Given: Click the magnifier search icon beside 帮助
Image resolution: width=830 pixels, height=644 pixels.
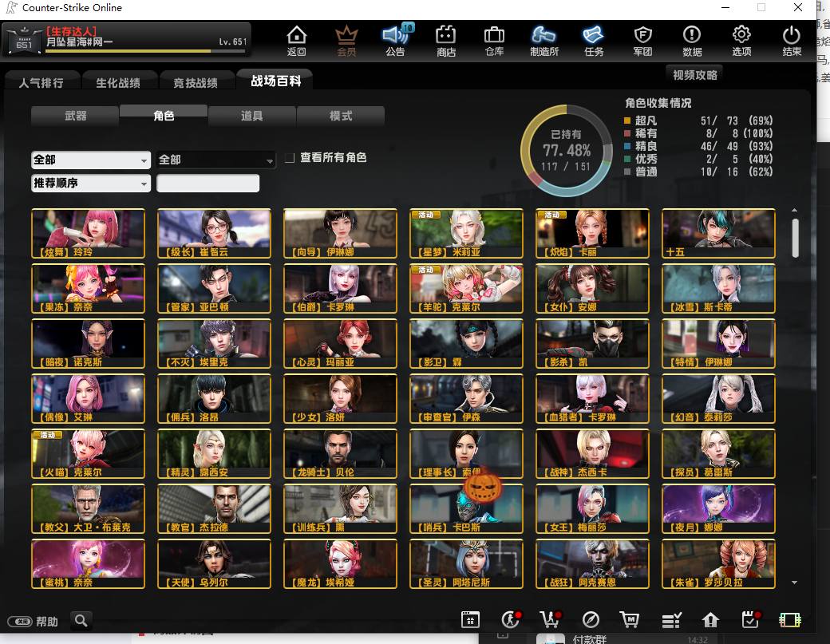Looking at the screenshot, I should tap(81, 620).
